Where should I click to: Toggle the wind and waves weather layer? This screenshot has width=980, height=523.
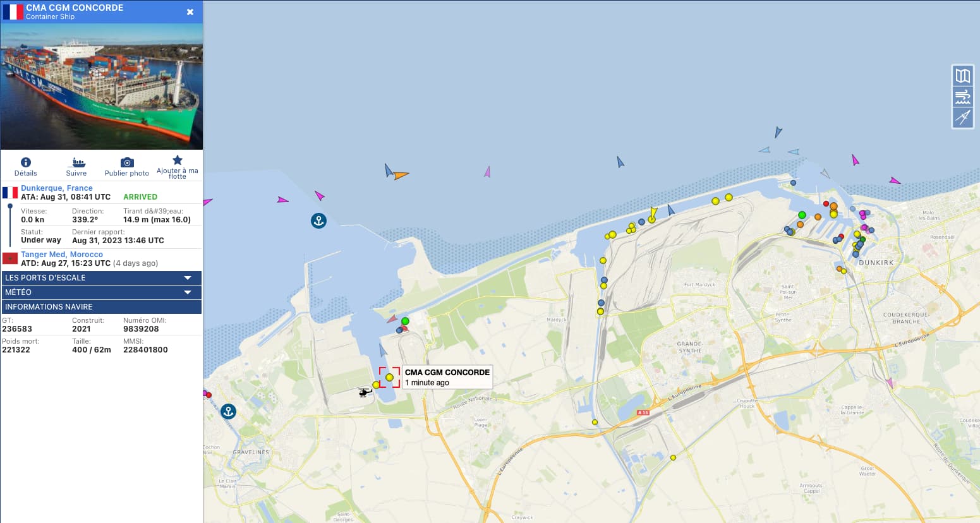point(962,97)
